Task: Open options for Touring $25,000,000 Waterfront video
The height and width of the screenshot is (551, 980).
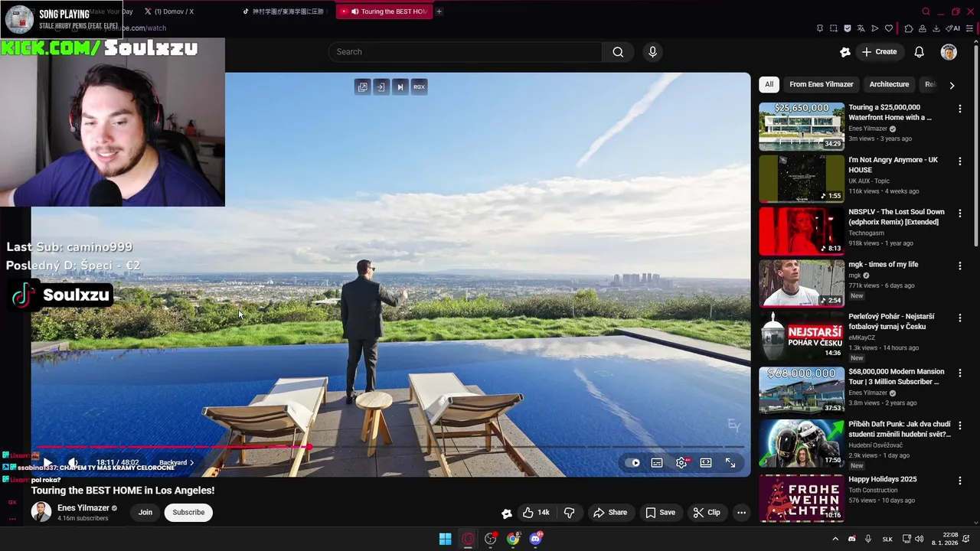Action: 959,109
